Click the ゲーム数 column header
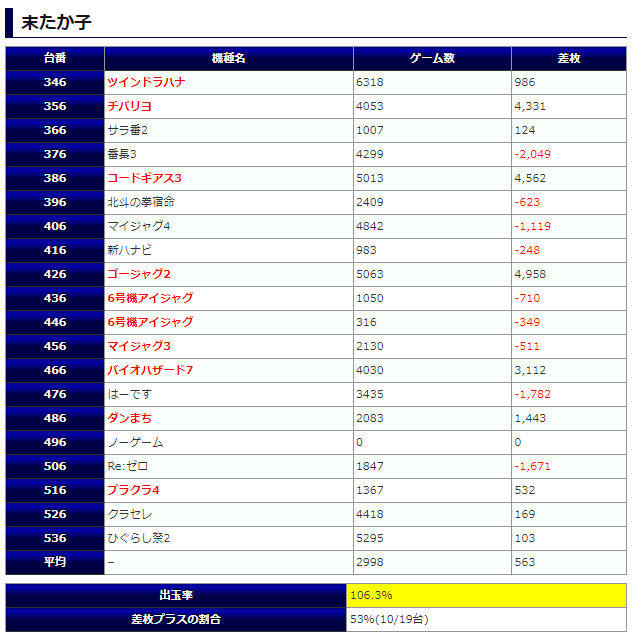 tap(432, 58)
